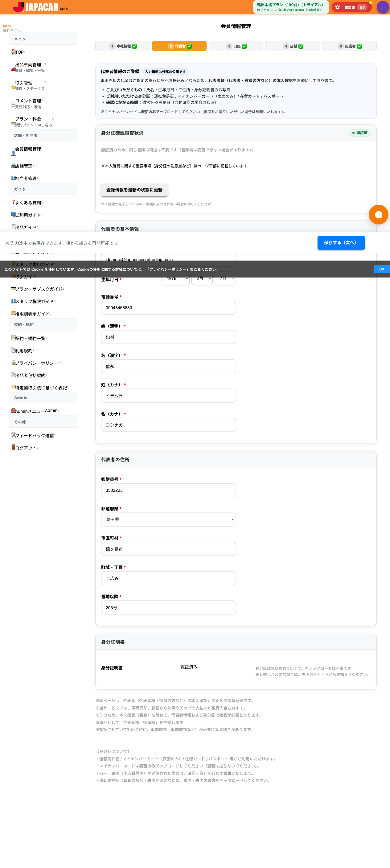Screen dimensions: 390x868
Task: Click the 番地以降 input field
Action: [x=168, y=607]
